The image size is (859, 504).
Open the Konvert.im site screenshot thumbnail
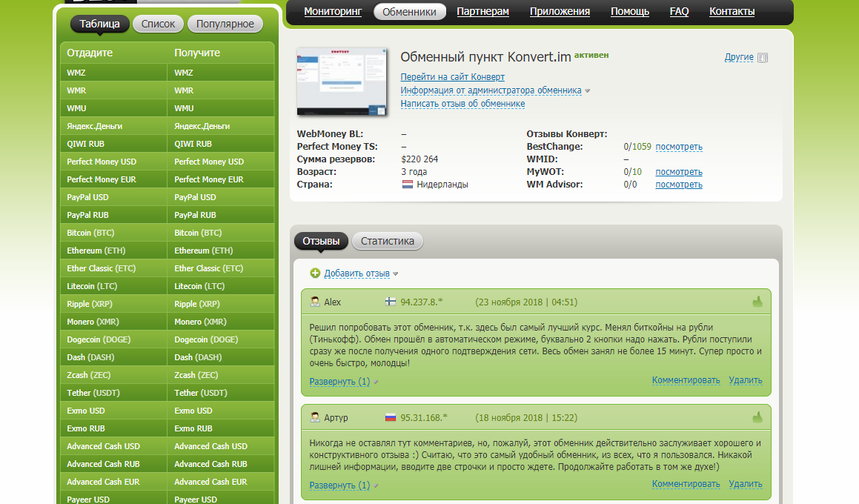tap(342, 82)
